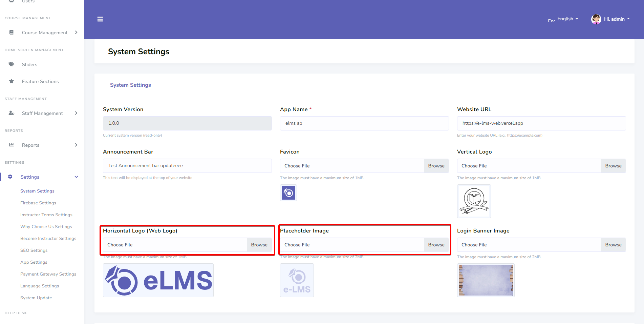
Task: Select Language Settings in sidebar
Action: [x=40, y=286]
